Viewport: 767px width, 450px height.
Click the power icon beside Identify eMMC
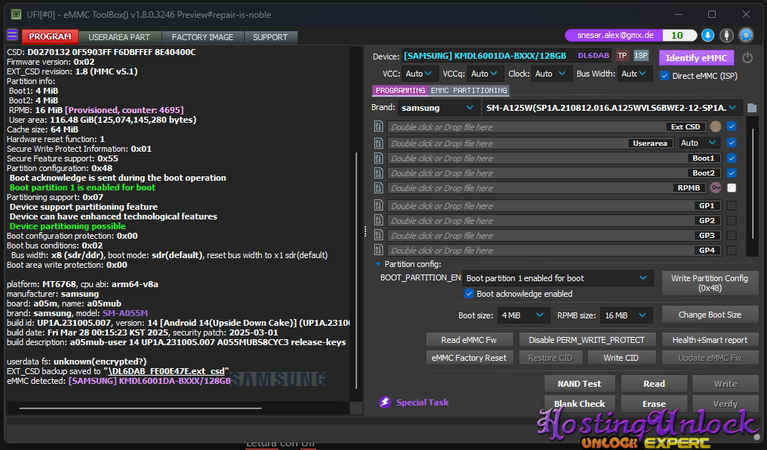(x=748, y=57)
